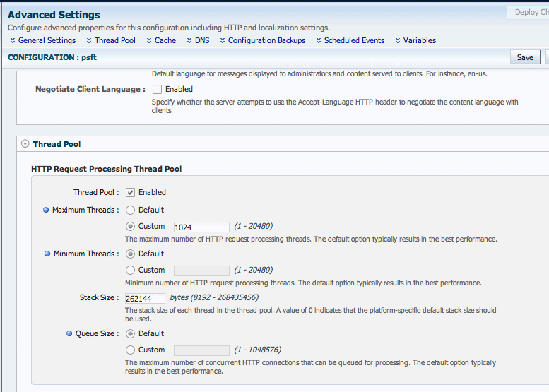
Task: Focus the Minimum Threads custom input field
Action: click(201, 271)
